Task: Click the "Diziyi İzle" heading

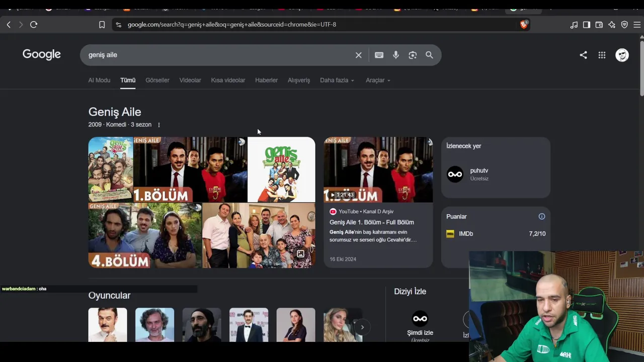Action: click(410, 292)
